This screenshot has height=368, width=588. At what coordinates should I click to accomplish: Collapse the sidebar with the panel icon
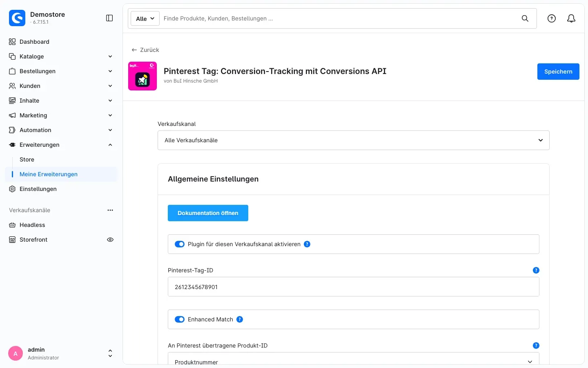(109, 18)
